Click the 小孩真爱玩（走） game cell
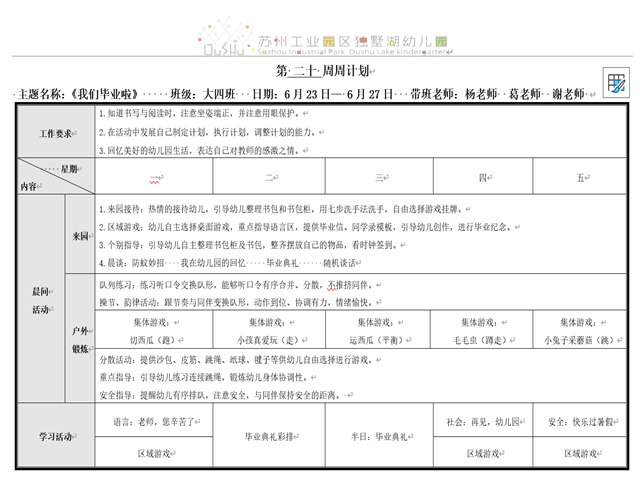 [x=269, y=330]
